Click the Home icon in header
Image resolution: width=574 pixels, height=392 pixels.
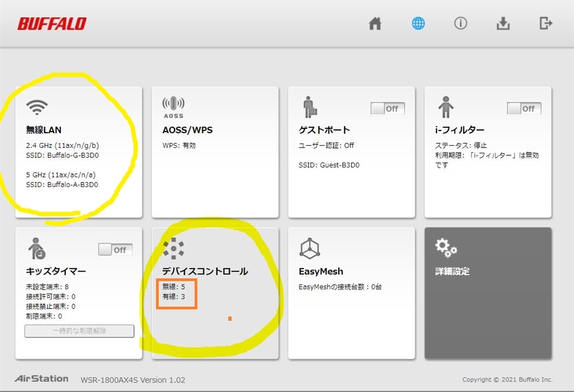[375, 24]
